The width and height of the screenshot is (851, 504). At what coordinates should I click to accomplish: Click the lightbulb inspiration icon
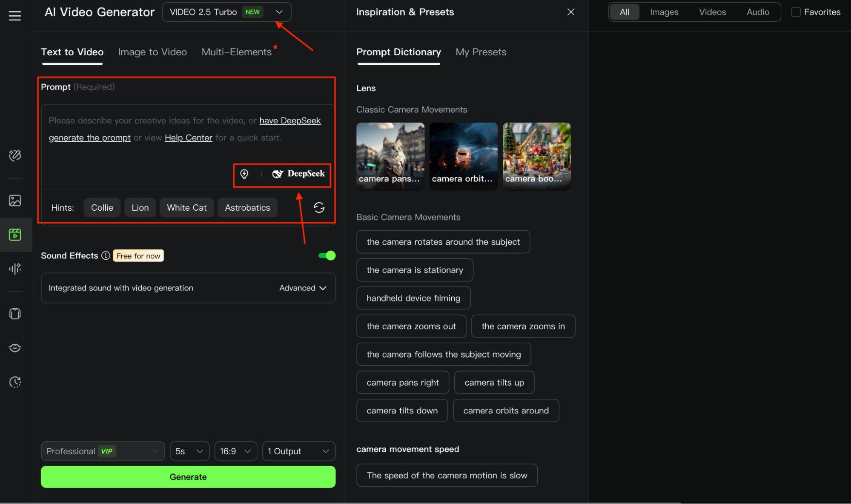[x=244, y=174]
